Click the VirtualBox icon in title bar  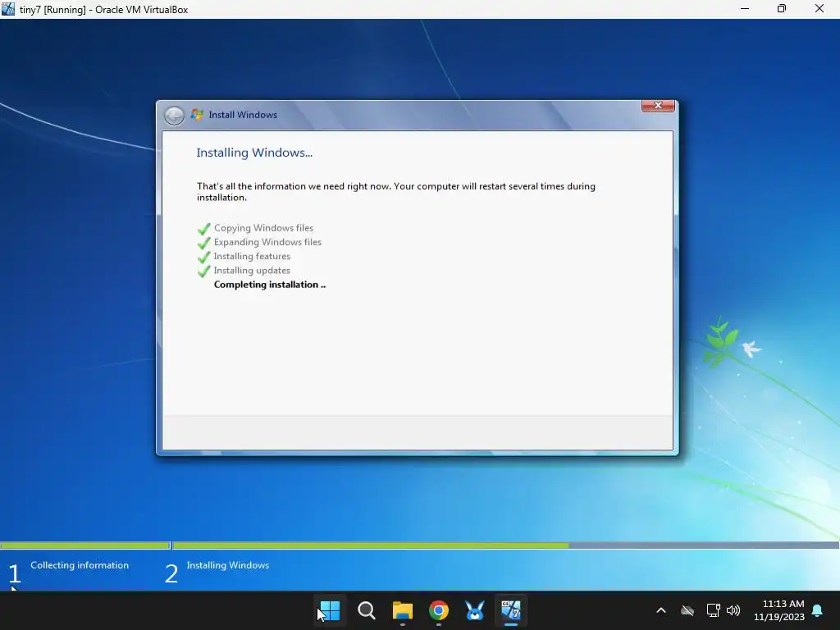point(8,9)
